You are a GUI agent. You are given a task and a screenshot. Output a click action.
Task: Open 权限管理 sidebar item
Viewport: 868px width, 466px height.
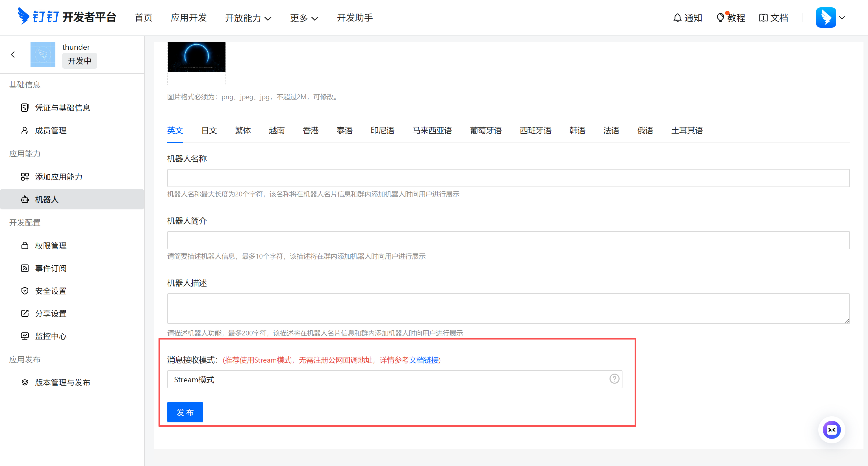(x=51, y=246)
